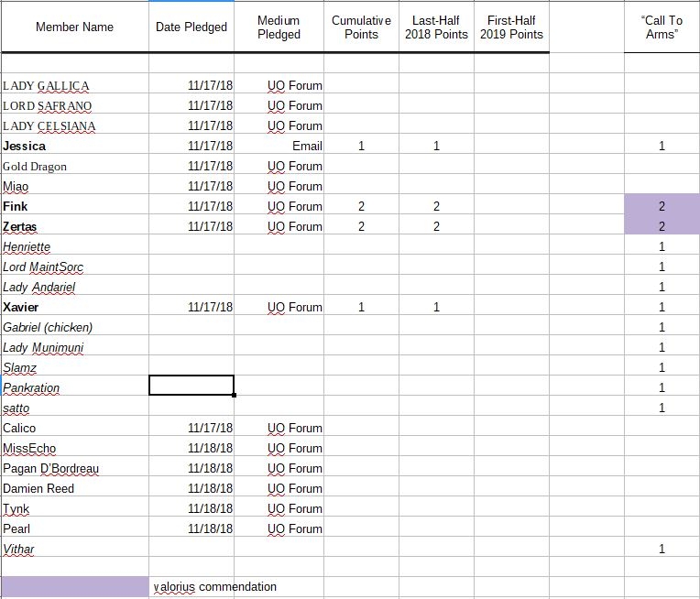
Task: Click the valorius commendation legend text
Action: coord(214,586)
